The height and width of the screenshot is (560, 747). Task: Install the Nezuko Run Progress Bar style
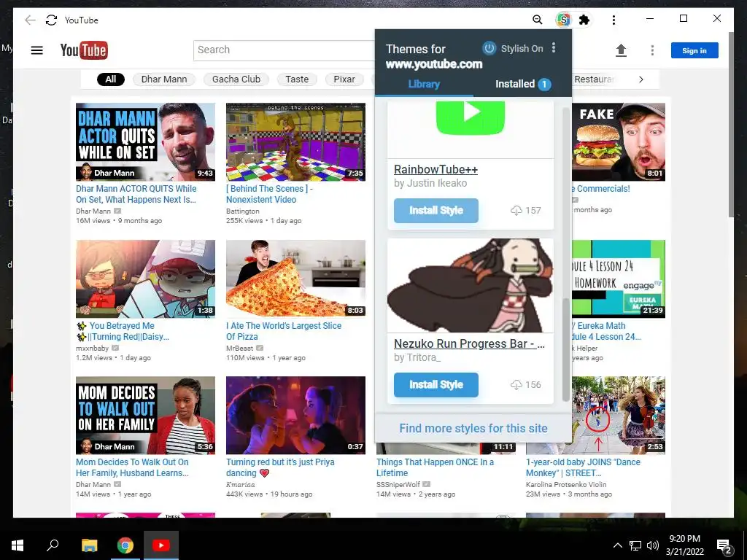point(436,385)
